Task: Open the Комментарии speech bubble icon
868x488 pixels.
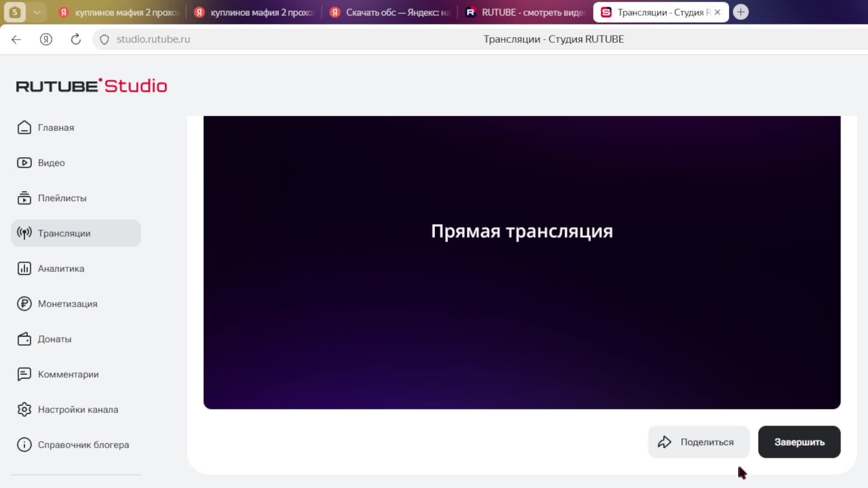Action: coord(24,374)
